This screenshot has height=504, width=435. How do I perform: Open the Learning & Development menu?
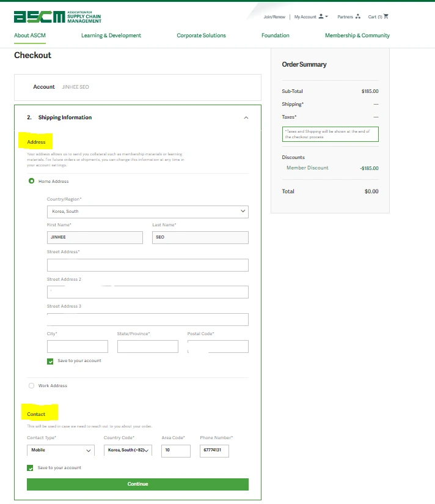111,35
